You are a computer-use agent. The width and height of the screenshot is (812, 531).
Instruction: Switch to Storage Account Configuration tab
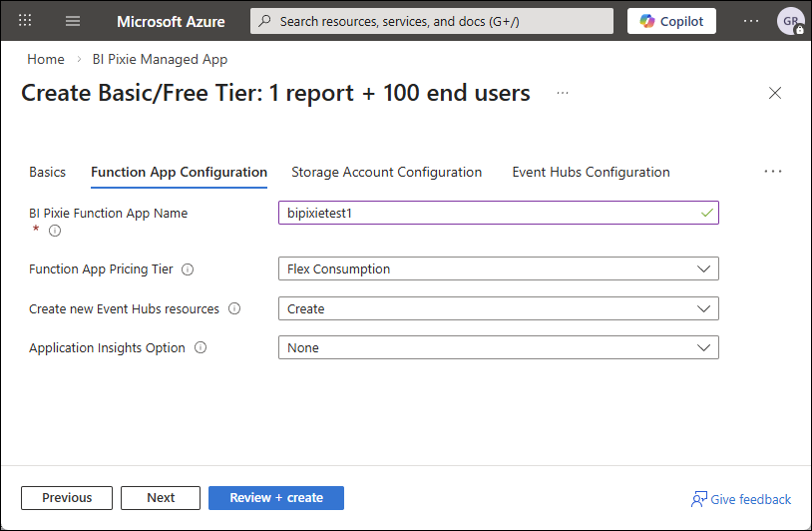pyautogui.click(x=386, y=172)
